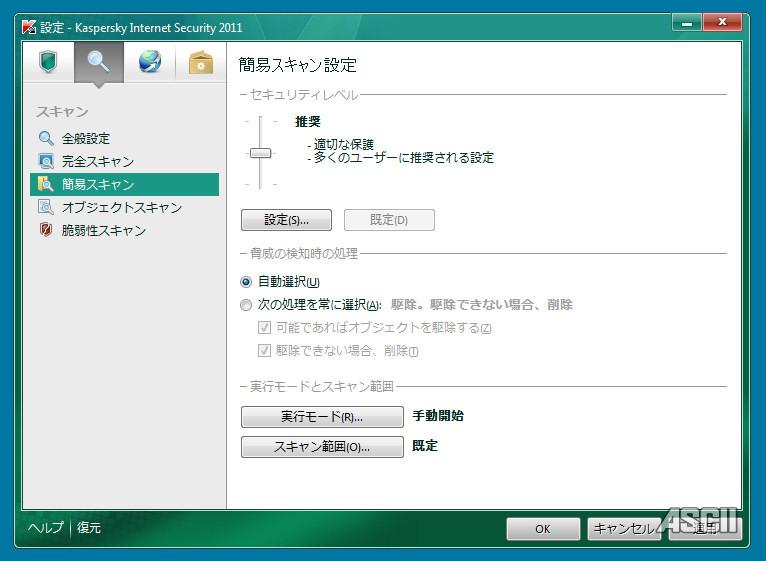Select 次の処理を常に選択 radio button

(246, 305)
